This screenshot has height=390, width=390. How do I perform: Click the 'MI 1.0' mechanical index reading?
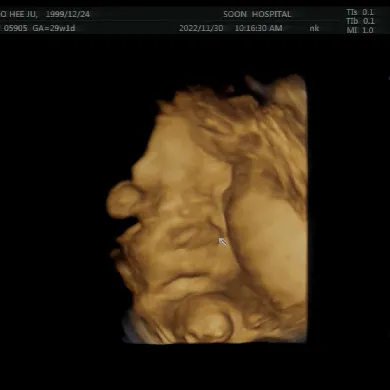click(x=360, y=30)
